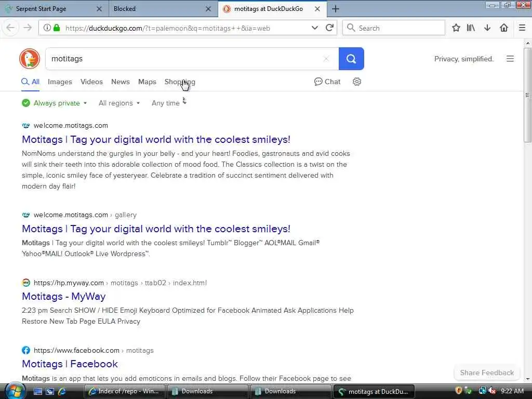This screenshot has width=532, height=399.
Task: Close the Blocked tab
Action: (x=208, y=9)
